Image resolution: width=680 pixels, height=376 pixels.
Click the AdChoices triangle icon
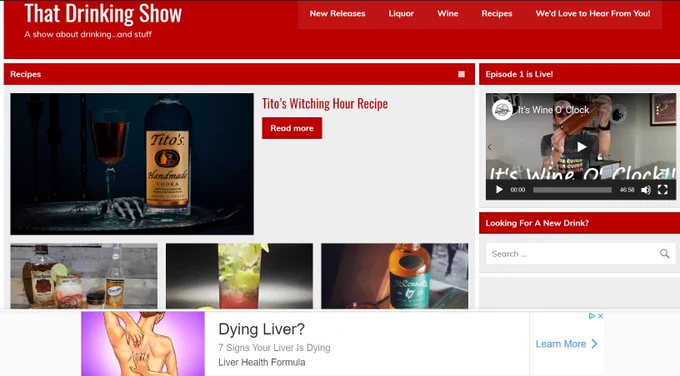592,316
